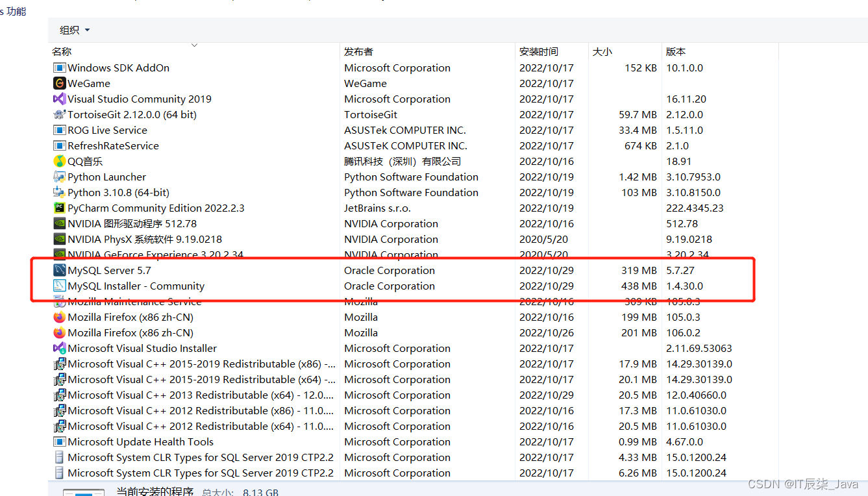Click the MySQL Installer - Community icon

(59, 286)
